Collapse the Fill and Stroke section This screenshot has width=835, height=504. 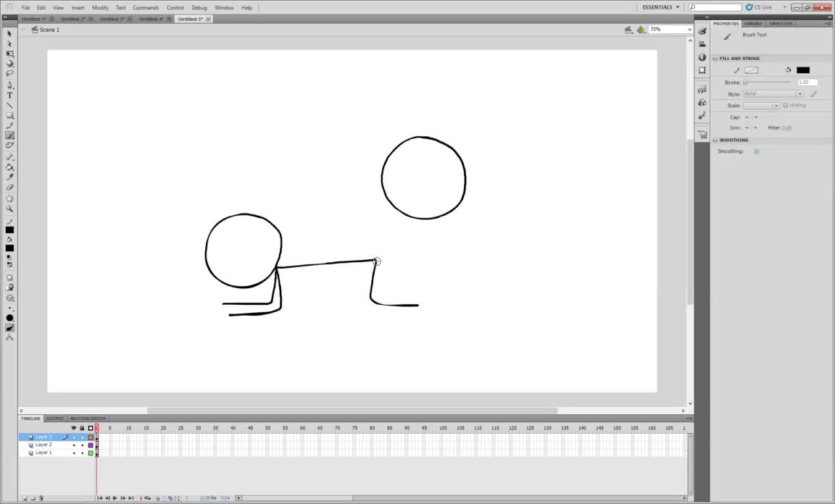coord(715,59)
